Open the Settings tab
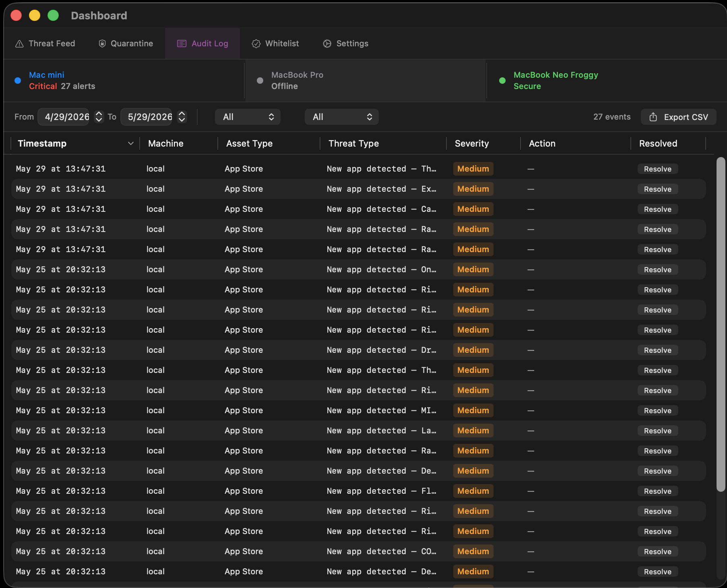This screenshot has width=727, height=588. (346, 43)
